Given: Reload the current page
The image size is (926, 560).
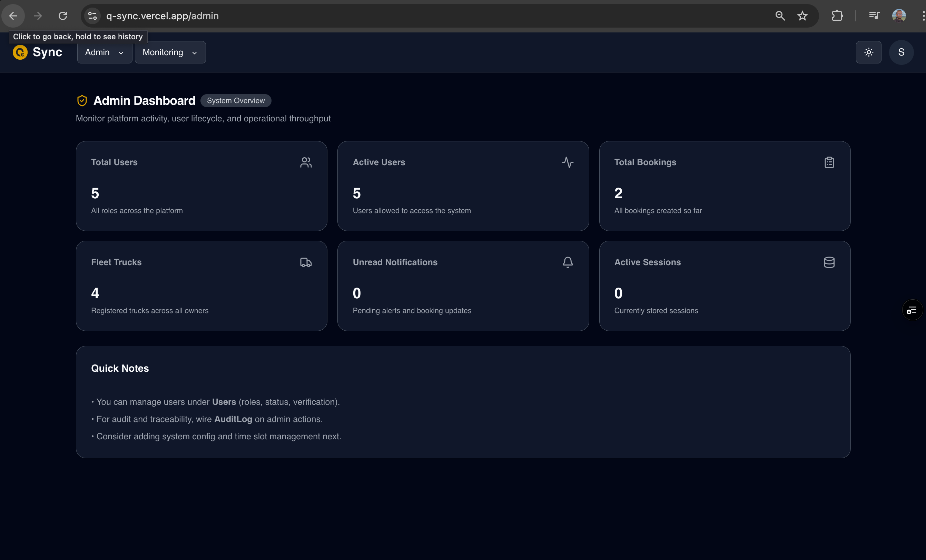Looking at the screenshot, I should pyautogui.click(x=63, y=16).
